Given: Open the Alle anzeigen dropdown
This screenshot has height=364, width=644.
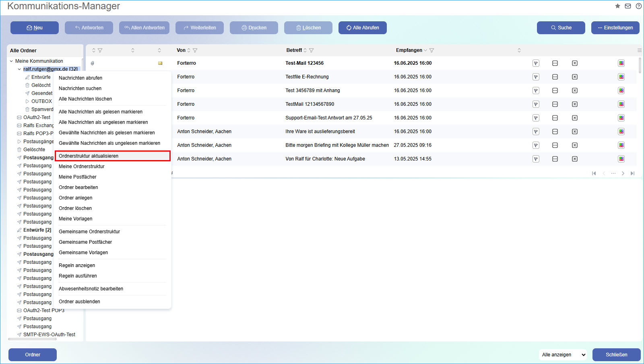Looking at the screenshot, I should tap(563, 355).
